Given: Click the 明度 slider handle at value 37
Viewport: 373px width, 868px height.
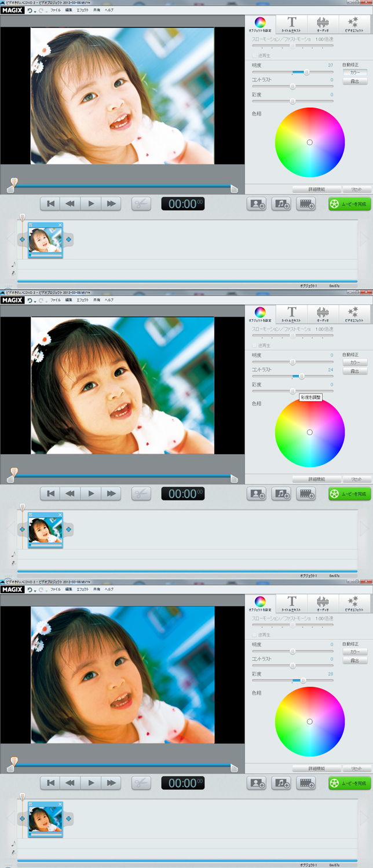Looking at the screenshot, I should [306, 72].
